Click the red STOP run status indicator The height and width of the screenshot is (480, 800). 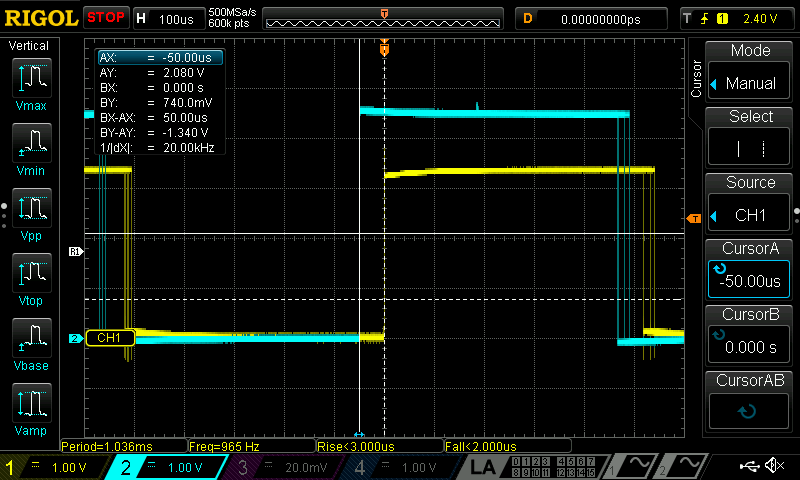pyautogui.click(x=106, y=18)
